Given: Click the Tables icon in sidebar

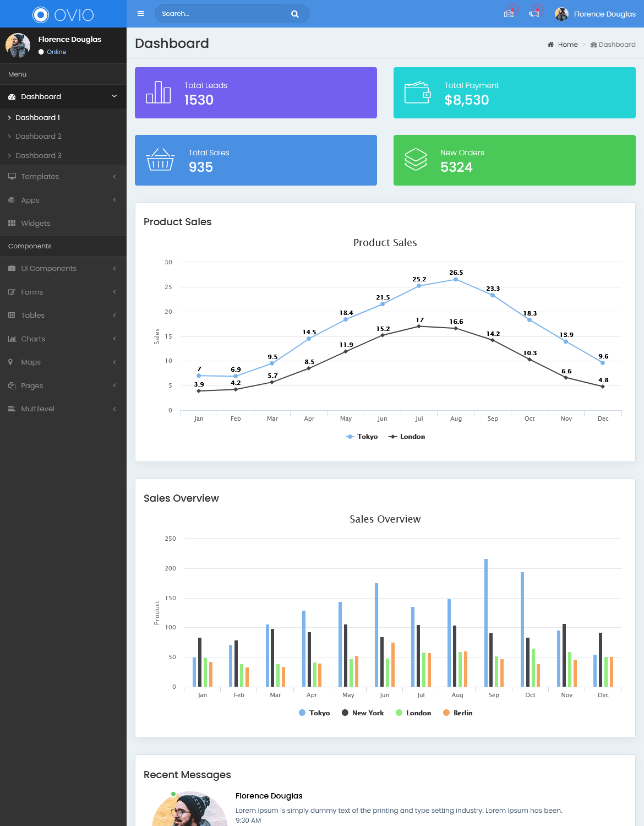Looking at the screenshot, I should [12, 315].
